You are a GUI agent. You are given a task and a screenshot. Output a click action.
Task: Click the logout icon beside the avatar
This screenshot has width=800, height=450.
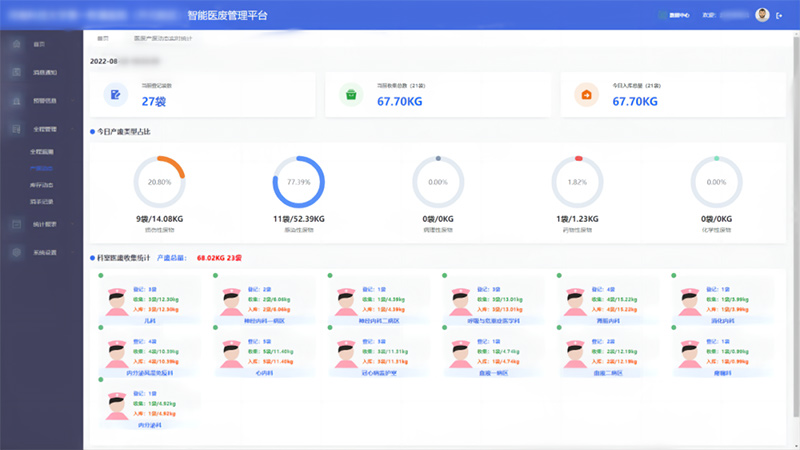tap(779, 15)
